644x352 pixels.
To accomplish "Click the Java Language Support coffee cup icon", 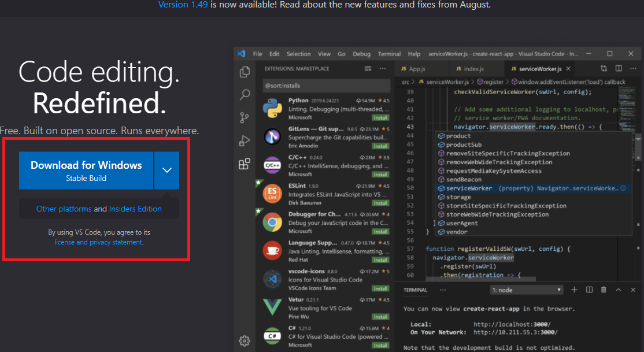I will click(x=272, y=250).
